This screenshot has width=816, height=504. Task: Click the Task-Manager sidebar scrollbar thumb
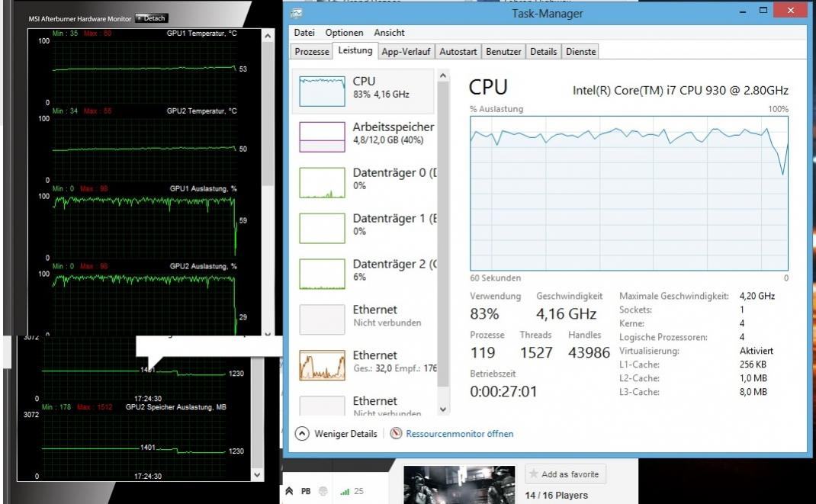pyautogui.click(x=443, y=234)
